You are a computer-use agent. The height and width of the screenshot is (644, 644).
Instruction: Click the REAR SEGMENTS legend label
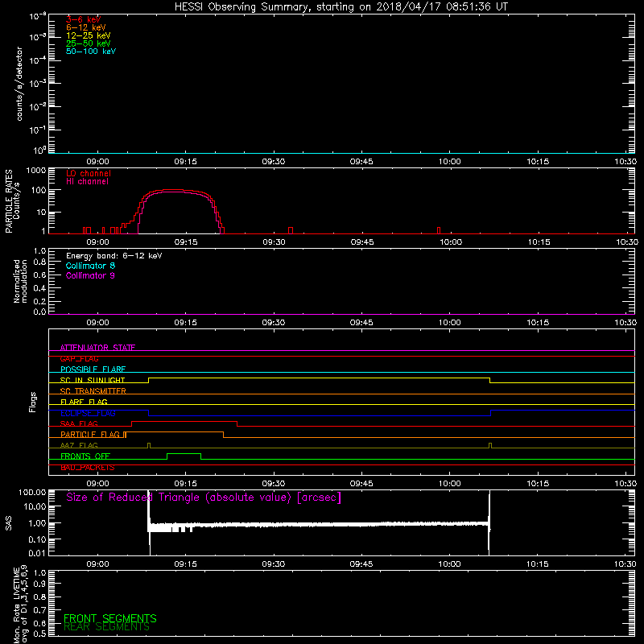[x=106, y=627]
